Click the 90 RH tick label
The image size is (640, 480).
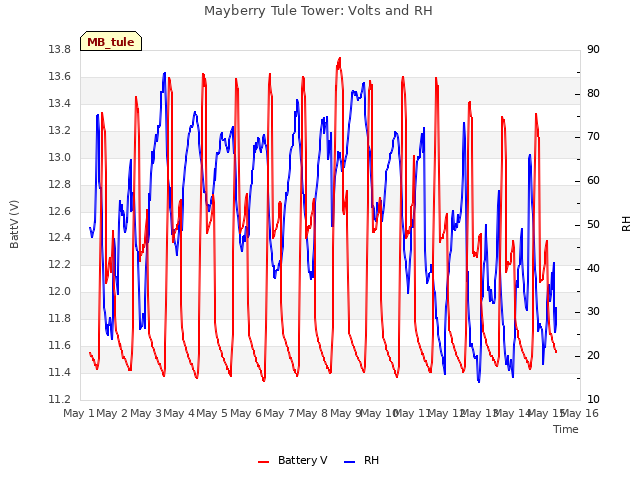[x=593, y=50]
